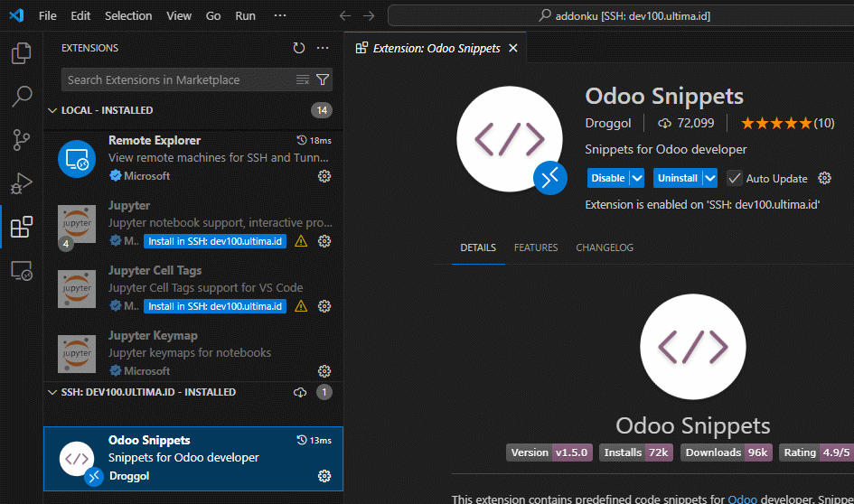Screen dimensions: 854x504
Task: Select the Odoo Snippets extension list entry
Action: tap(193, 459)
